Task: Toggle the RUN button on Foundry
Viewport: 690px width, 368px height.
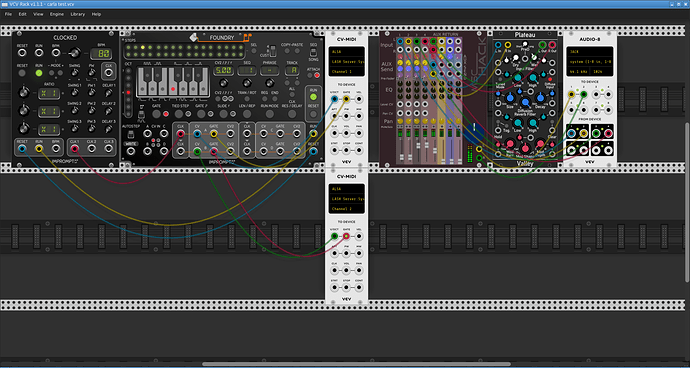Action: coord(313,96)
